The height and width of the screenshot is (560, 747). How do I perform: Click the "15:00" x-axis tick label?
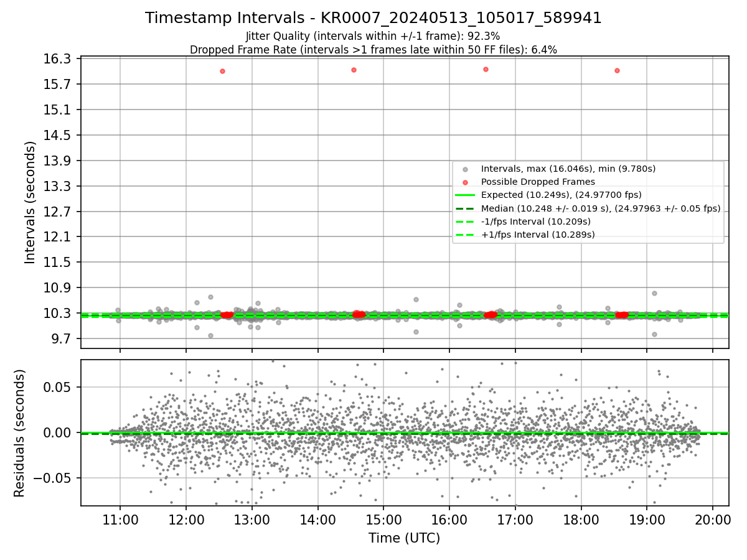[383, 520]
